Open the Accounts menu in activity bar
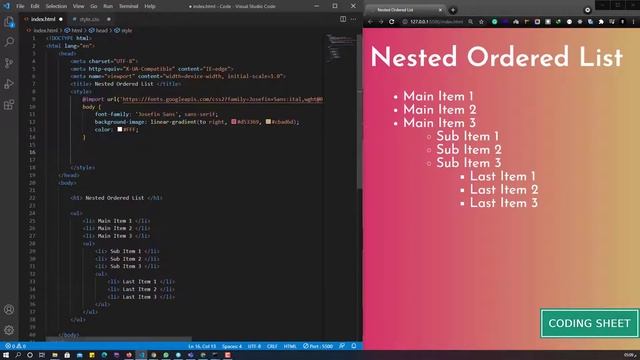Image resolution: width=640 pixels, height=360 pixels. point(9,309)
